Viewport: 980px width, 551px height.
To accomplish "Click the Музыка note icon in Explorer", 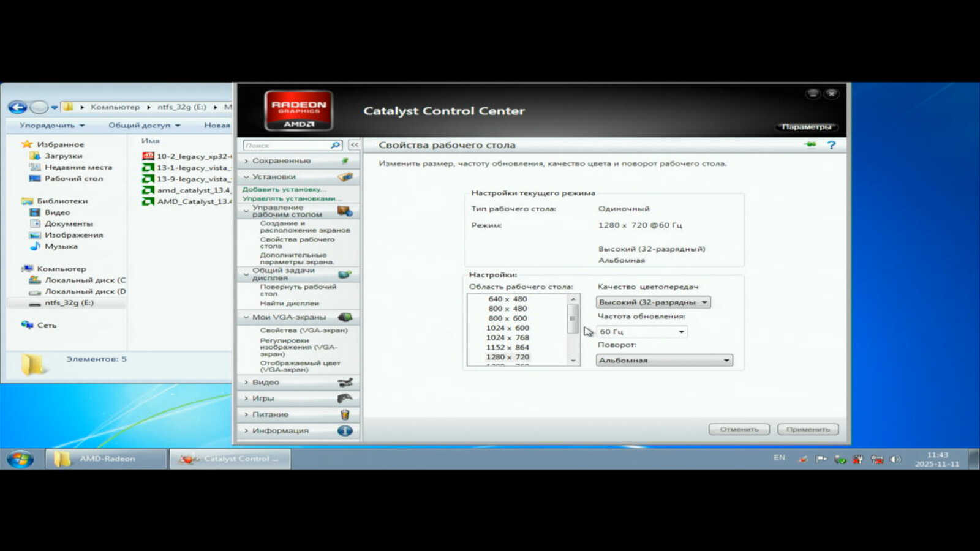I will [35, 246].
